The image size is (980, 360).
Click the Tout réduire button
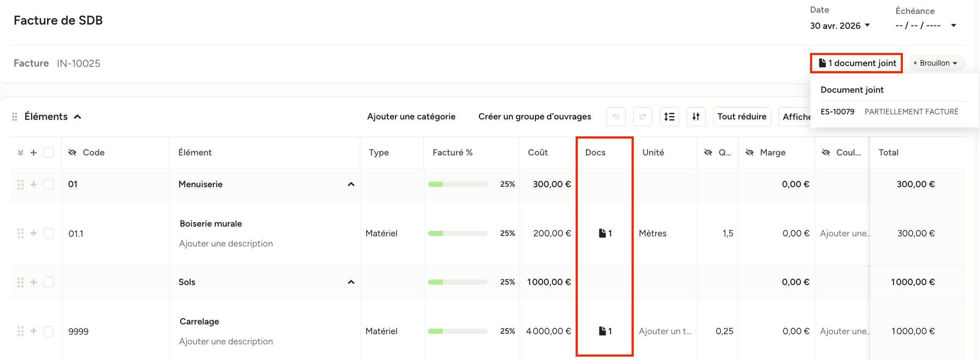click(x=742, y=116)
